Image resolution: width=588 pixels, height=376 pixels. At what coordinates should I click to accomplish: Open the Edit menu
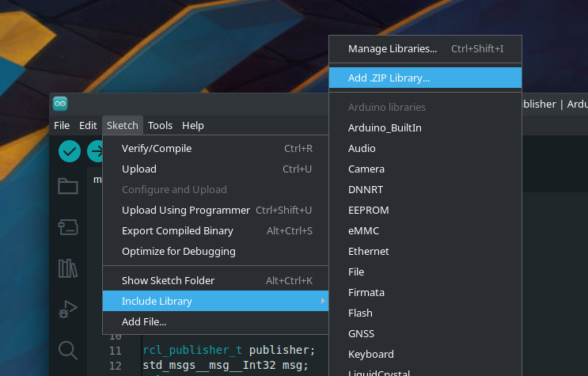click(88, 125)
